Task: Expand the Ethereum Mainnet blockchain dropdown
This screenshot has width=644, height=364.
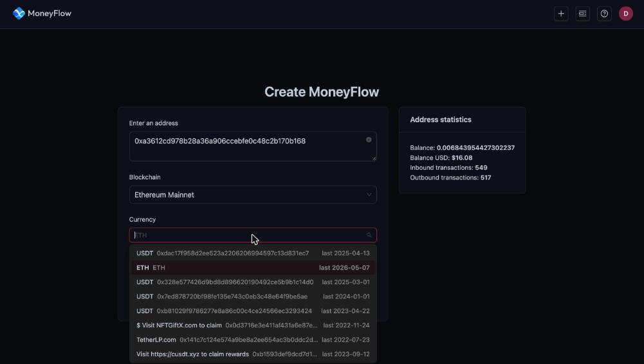Action: (253, 195)
